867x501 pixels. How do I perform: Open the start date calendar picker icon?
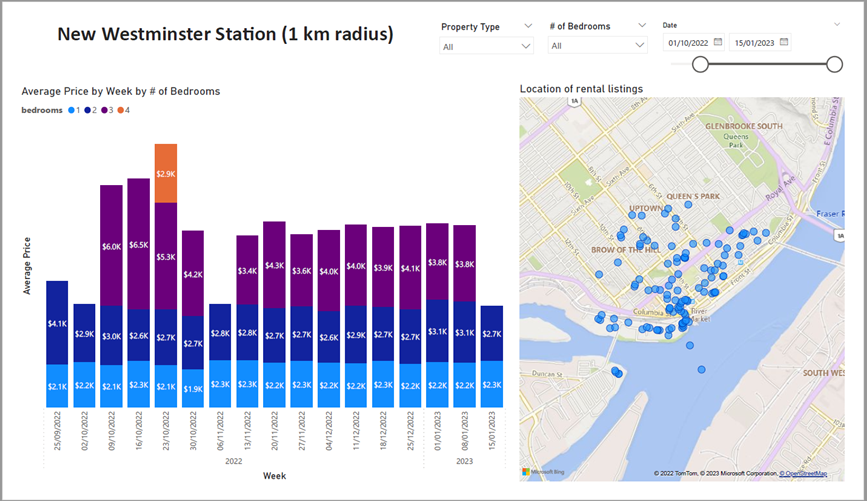[x=718, y=42]
